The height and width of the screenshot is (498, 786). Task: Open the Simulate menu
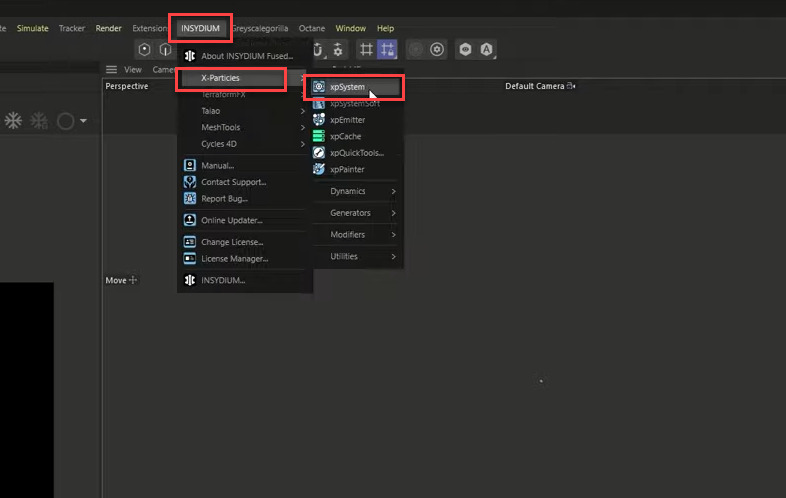click(33, 28)
